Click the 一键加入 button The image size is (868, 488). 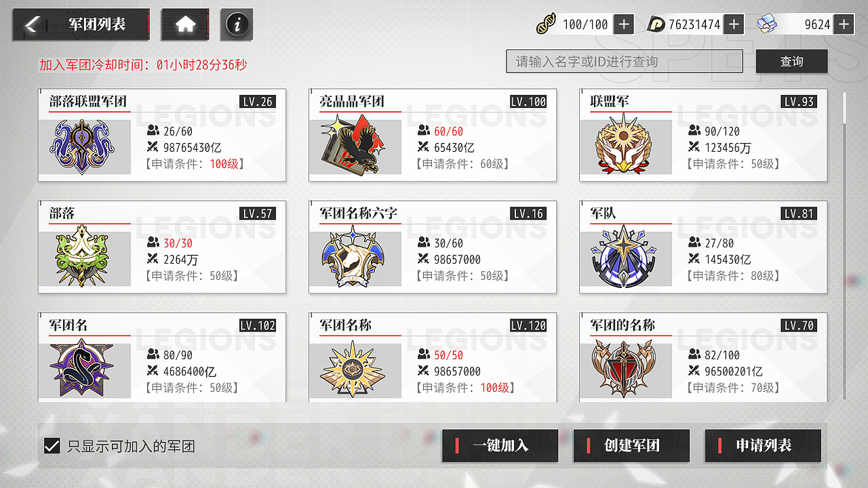(500, 445)
